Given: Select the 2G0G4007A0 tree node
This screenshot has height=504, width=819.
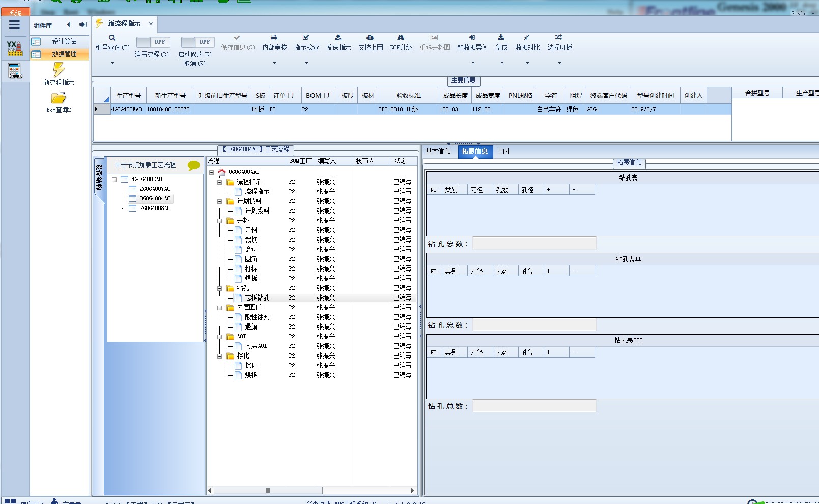Looking at the screenshot, I should coord(155,189).
